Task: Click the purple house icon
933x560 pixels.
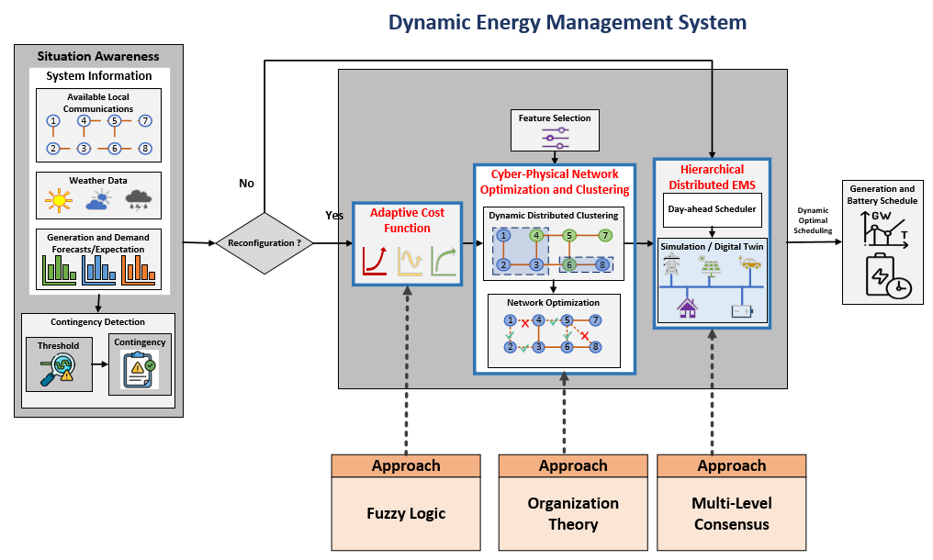Action: click(687, 307)
